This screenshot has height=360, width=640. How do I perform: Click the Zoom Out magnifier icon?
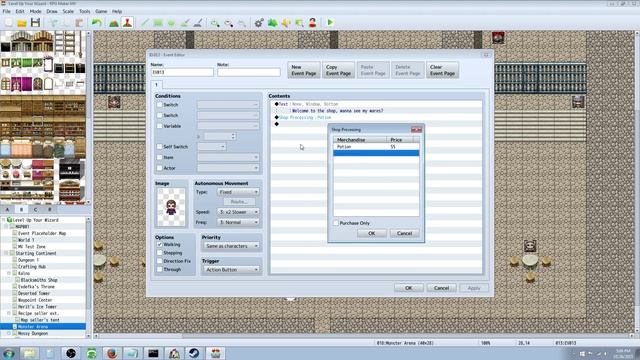click(x=229, y=23)
